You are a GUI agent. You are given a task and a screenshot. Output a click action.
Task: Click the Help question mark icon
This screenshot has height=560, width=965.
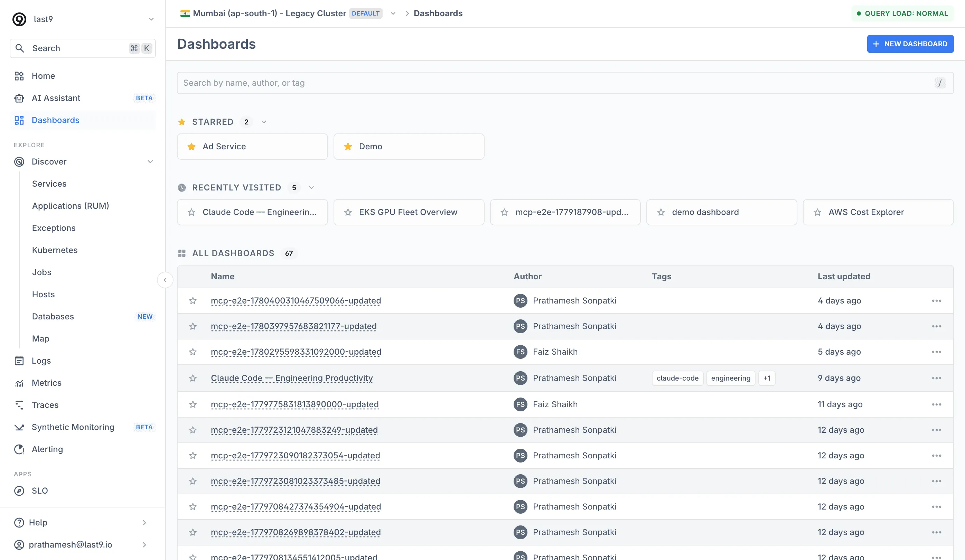[19, 522]
